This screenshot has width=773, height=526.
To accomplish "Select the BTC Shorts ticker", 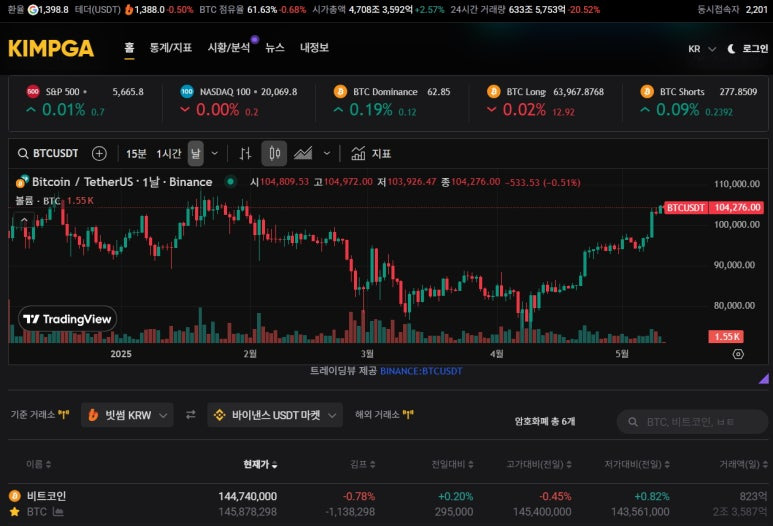I will pyautogui.click(x=699, y=102).
